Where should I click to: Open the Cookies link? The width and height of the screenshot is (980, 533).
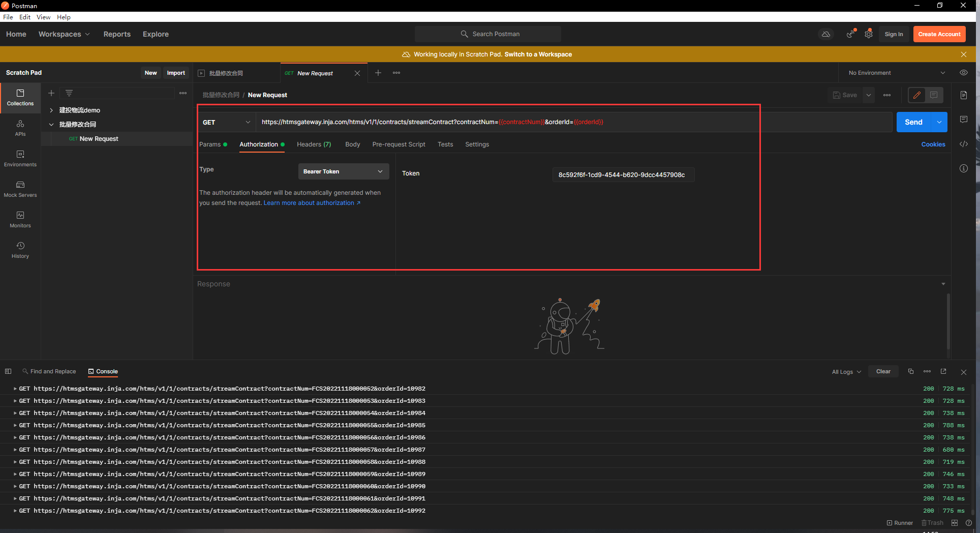click(x=933, y=144)
